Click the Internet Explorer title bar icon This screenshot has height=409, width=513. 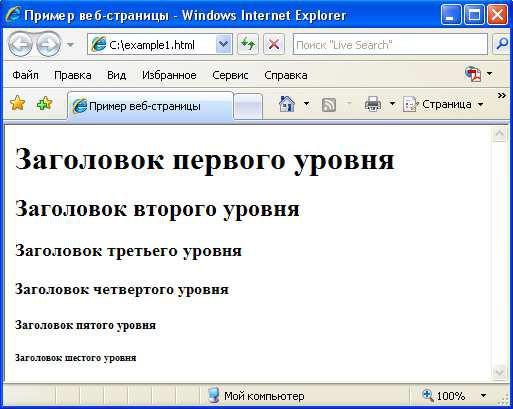point(12,15)
